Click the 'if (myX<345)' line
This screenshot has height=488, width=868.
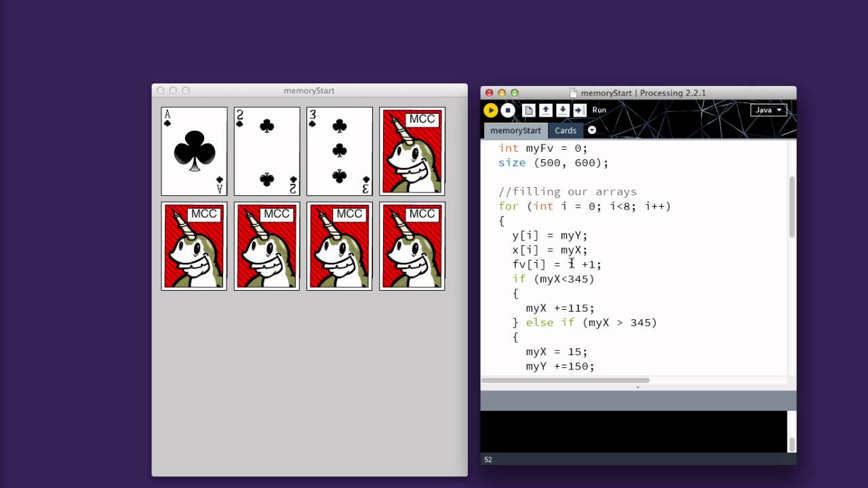point(553,279)
